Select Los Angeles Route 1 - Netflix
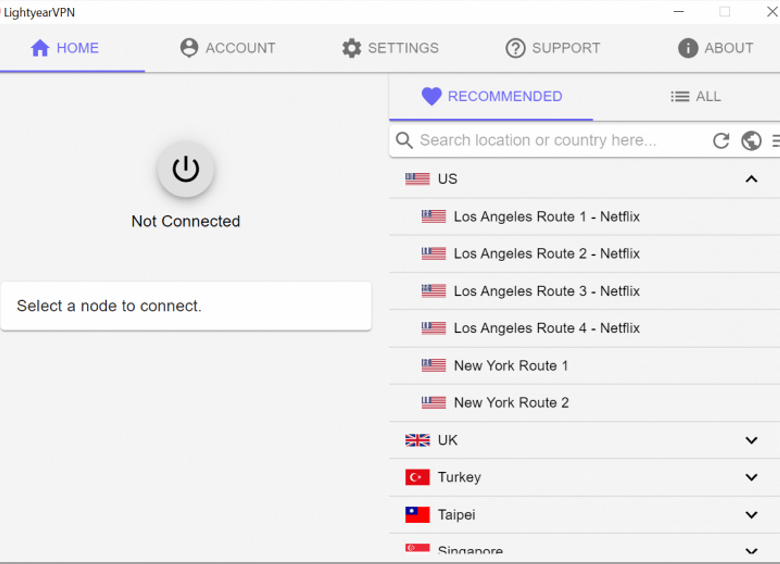The width and height of the screenshot is (780, 564). tap(585, 217)
